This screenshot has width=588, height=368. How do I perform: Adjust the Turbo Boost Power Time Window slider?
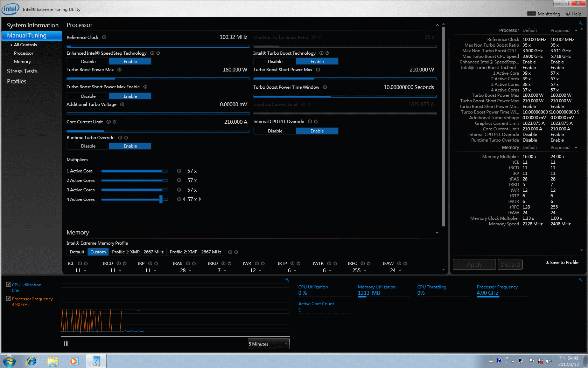click(x=330, y=96)
